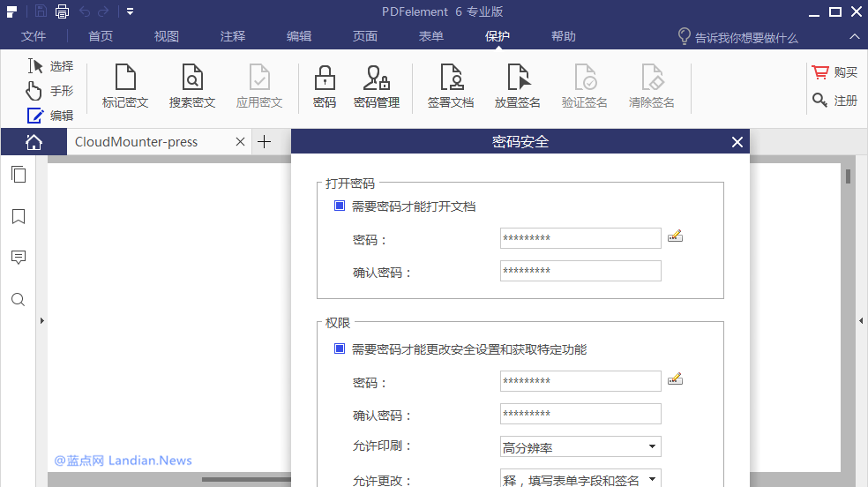
Task: Click the print icon in title bar
Action: point(62,11)
